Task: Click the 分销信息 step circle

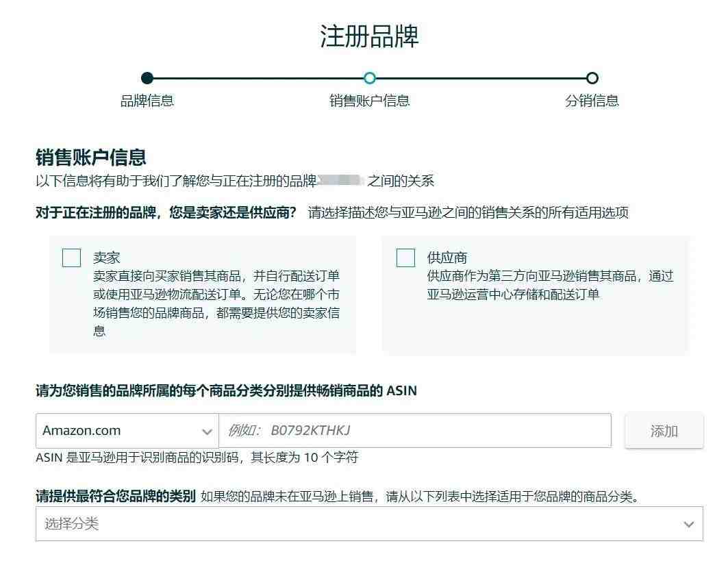Action: (592, 77)
